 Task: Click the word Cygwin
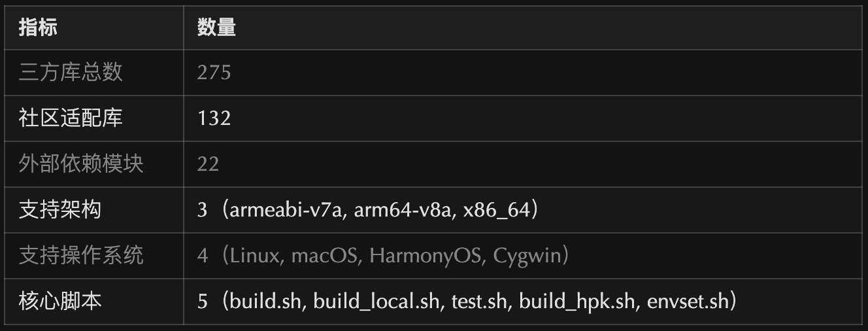click(527, 255)
